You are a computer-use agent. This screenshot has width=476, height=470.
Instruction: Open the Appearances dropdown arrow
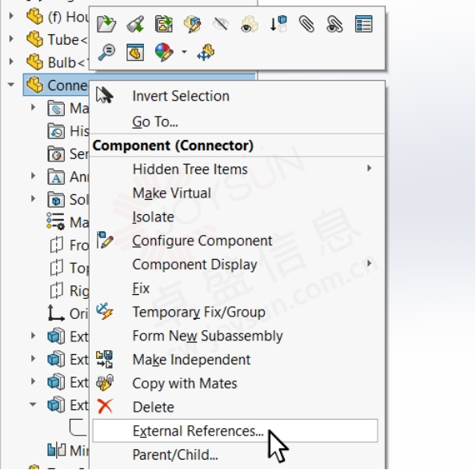point(184,52)
